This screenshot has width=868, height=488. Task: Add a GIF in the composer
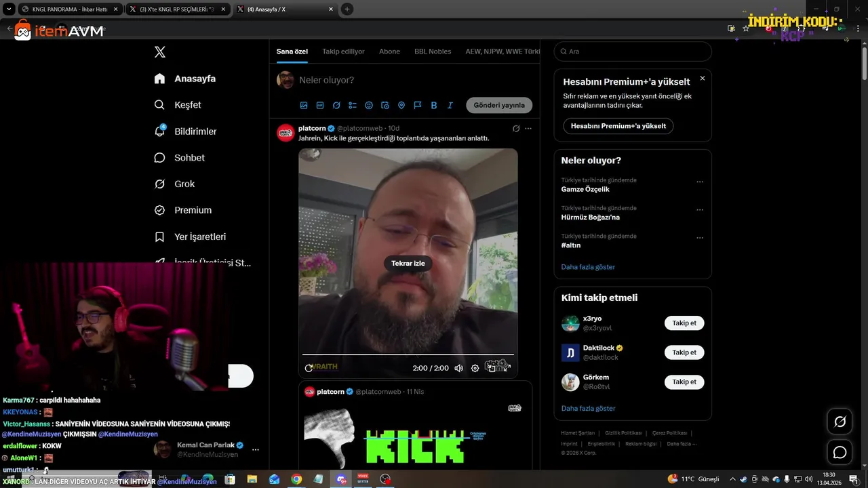320,106
